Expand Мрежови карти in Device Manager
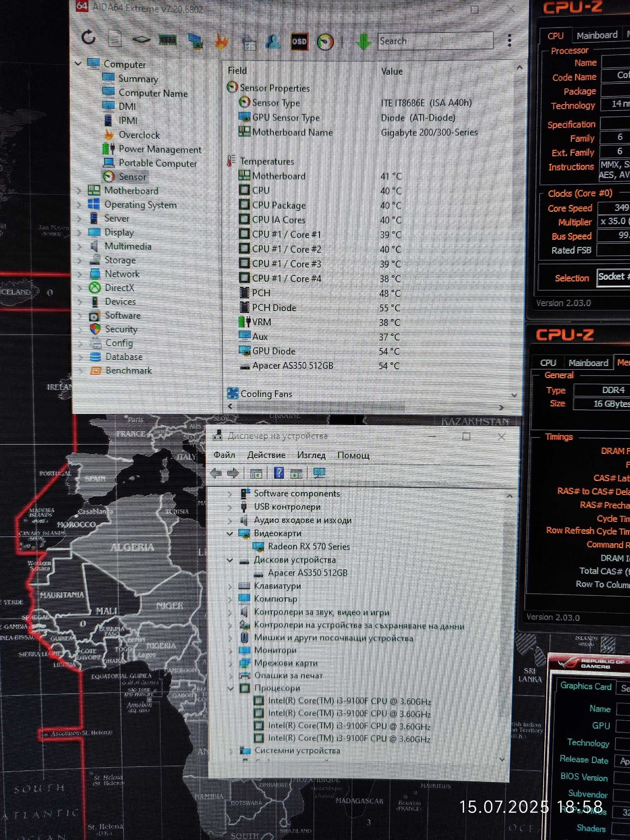This screenshot has width=630, height=840. (x=230, y=663)
